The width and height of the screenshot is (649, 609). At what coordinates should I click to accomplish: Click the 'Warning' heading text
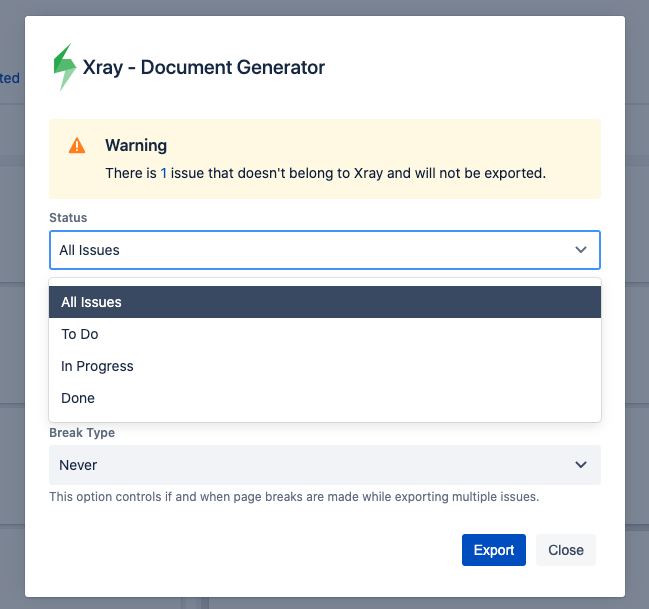tap(136, 145)
